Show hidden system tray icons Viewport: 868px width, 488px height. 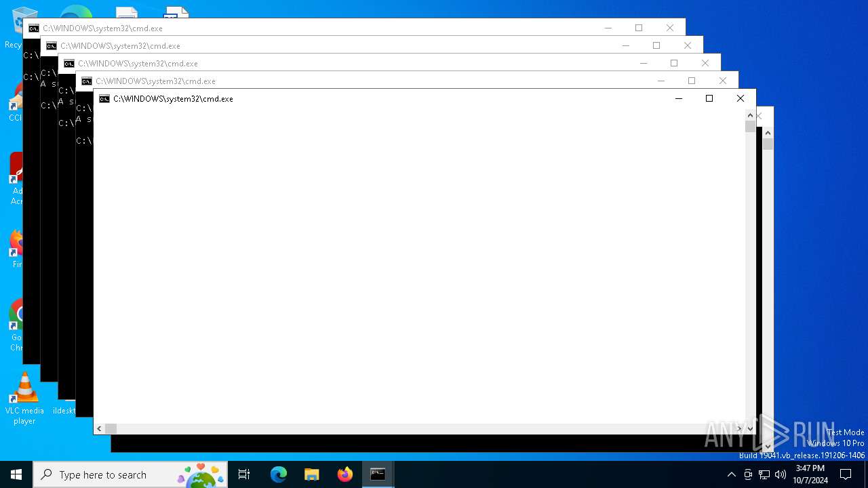(x=731, y=474)
